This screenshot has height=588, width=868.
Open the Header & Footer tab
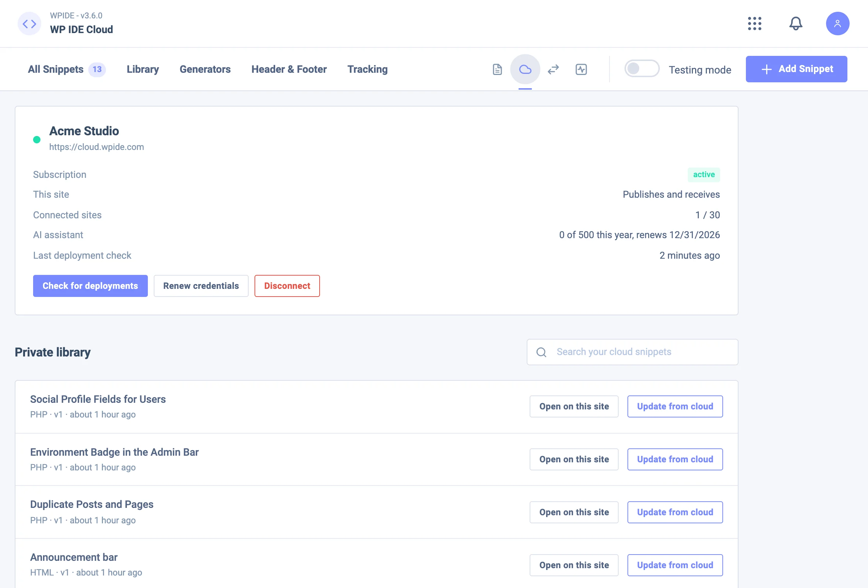(289, 69)
